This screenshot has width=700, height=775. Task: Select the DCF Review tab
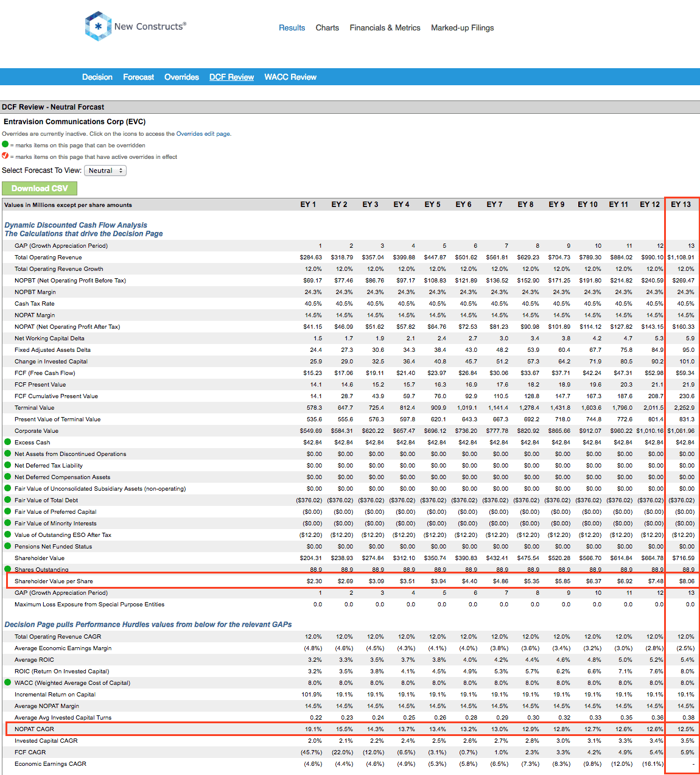coord(232,77)
